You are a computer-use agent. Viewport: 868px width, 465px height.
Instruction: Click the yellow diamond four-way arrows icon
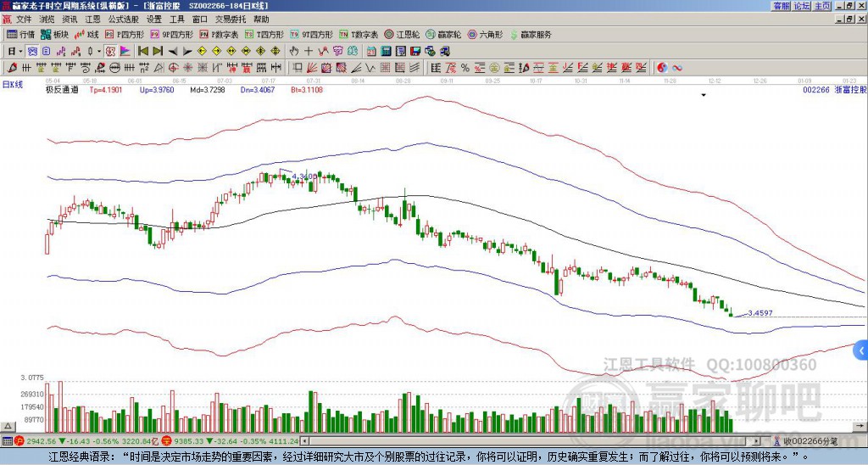click(275, 51)
